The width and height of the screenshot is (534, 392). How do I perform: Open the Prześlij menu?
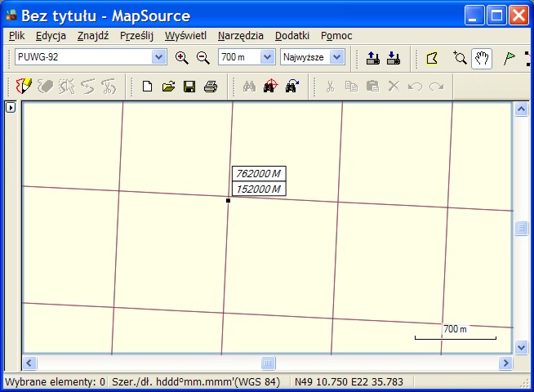pyautogui.click(x=136, y=35)
